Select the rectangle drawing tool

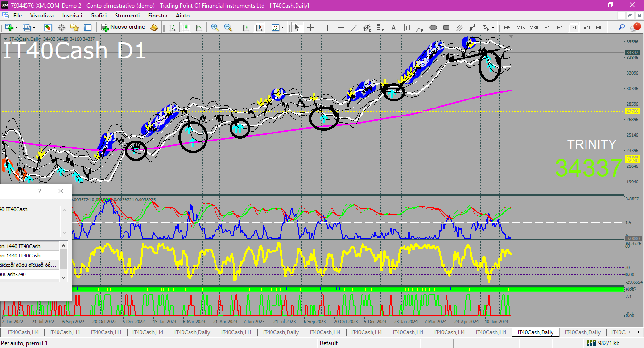click(x=446, y=27)
